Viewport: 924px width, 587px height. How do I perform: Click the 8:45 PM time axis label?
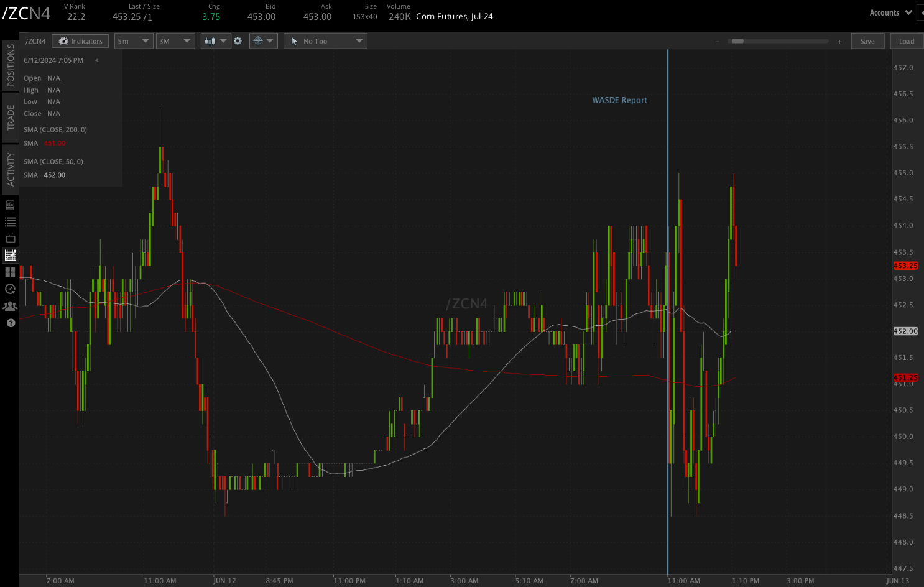coord(279,581)
